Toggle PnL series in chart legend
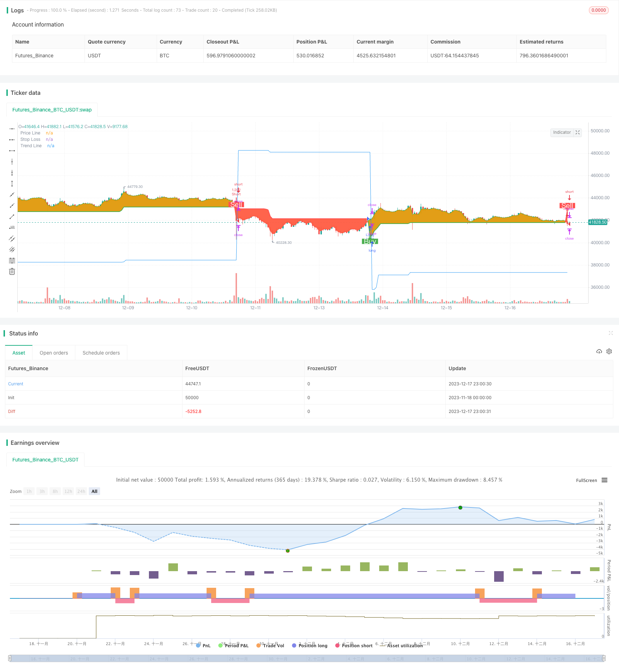 203,646
